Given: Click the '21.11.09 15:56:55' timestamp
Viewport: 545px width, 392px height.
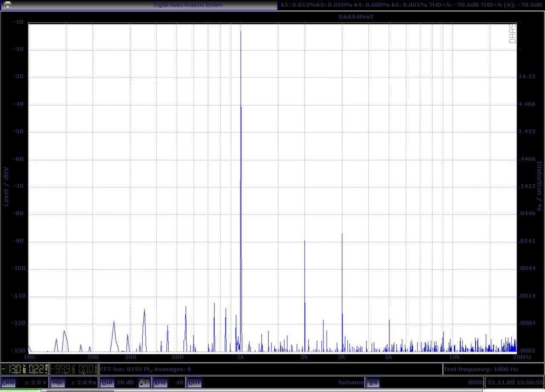Looking at the screenshot, I should [x=516, y=383].
